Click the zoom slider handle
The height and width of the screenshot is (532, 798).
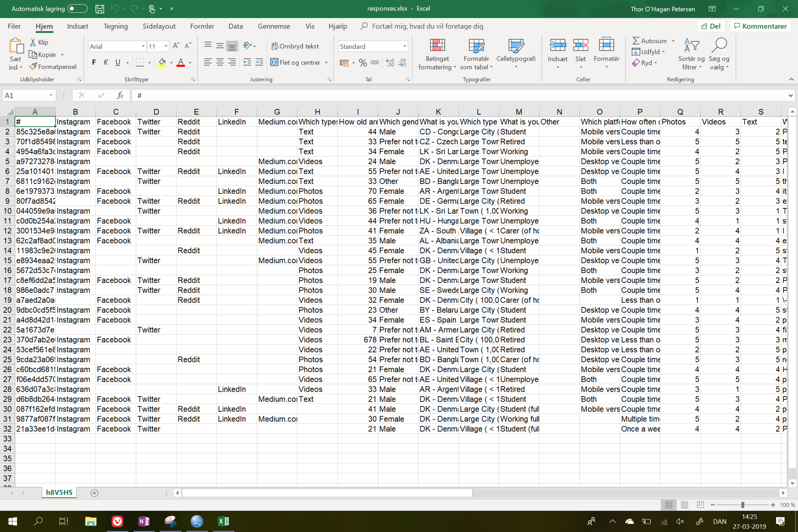742,505
